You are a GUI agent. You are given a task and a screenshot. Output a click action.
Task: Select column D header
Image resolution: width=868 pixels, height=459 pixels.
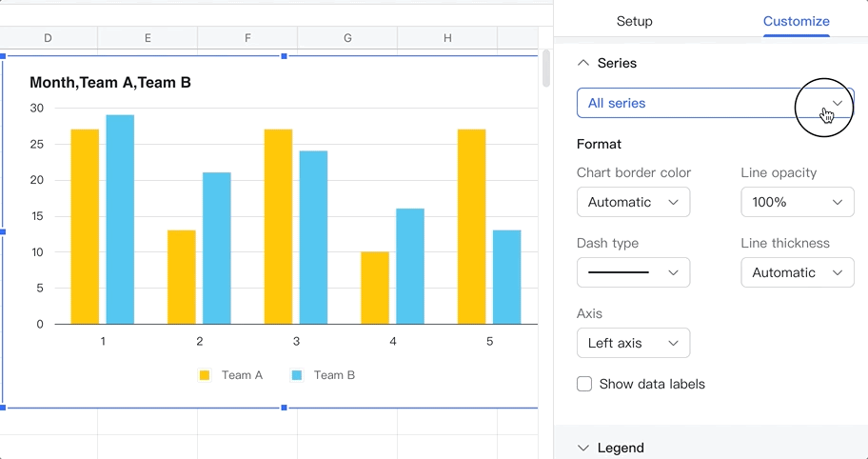pos(48,38)
